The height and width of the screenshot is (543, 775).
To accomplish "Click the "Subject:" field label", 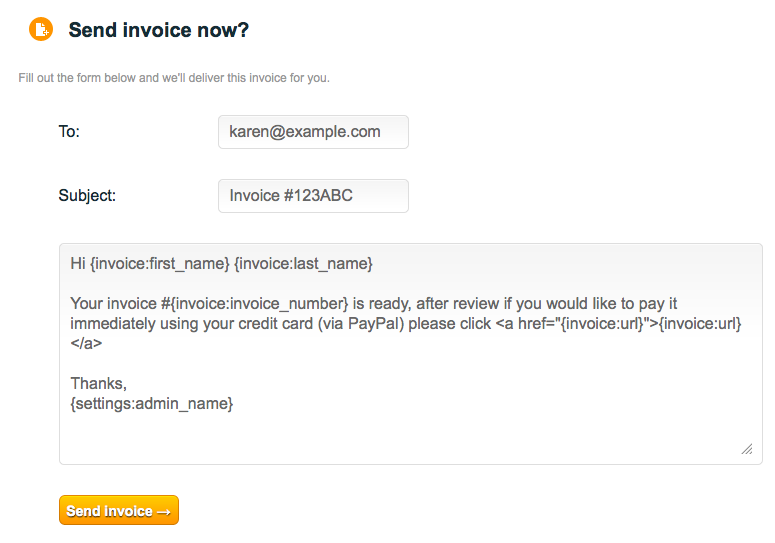I will click(87, 195).
